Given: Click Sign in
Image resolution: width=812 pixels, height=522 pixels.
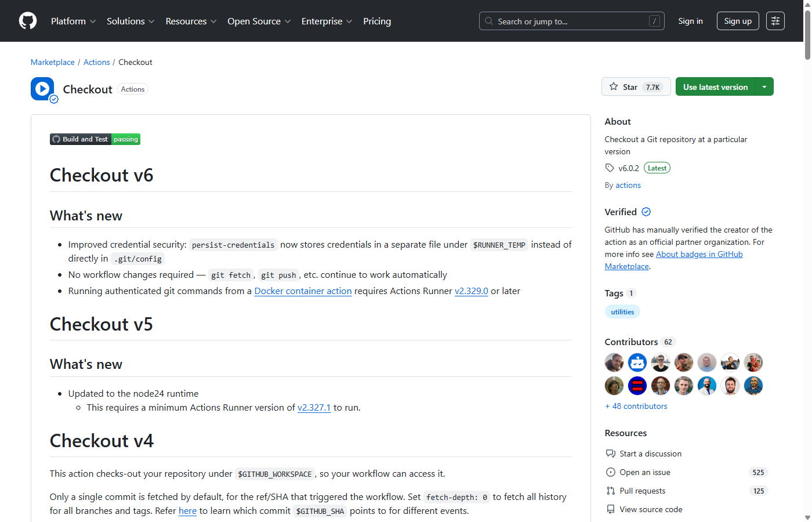Looking at the screenshot, I should (690, 21).
